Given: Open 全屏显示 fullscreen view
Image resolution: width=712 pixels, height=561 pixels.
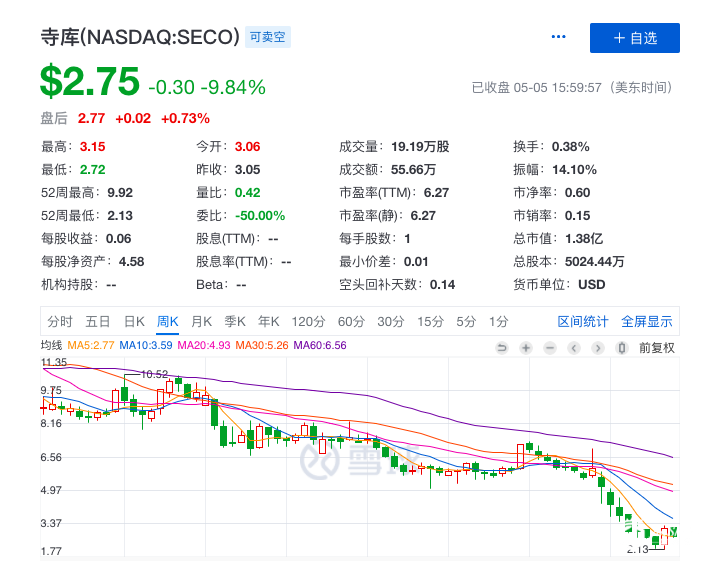Looking at the screenshot, I should point(647,321).
